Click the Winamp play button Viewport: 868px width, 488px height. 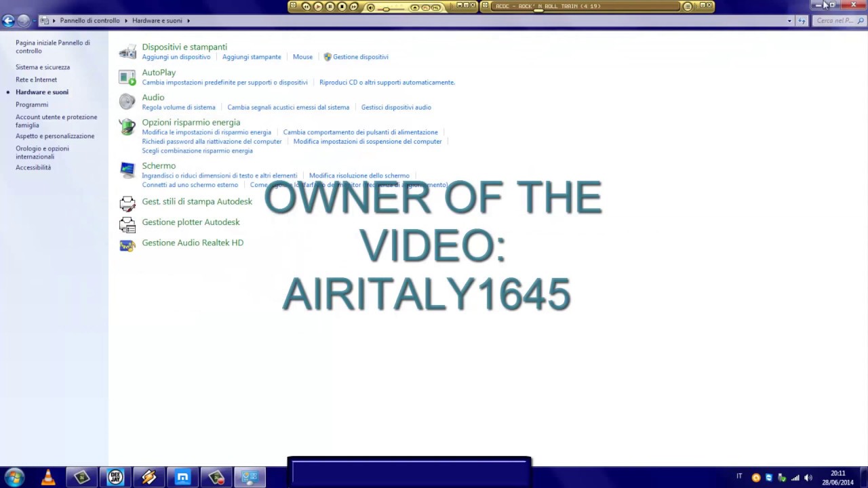click(318, 7)
